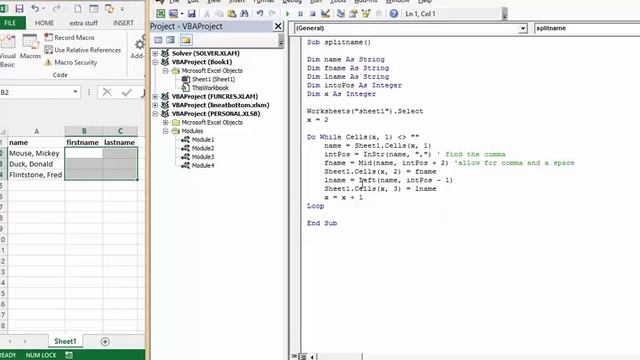640x360 pixels.
Task: Click the blue Help question mark icon
Action: coord(393,13)
